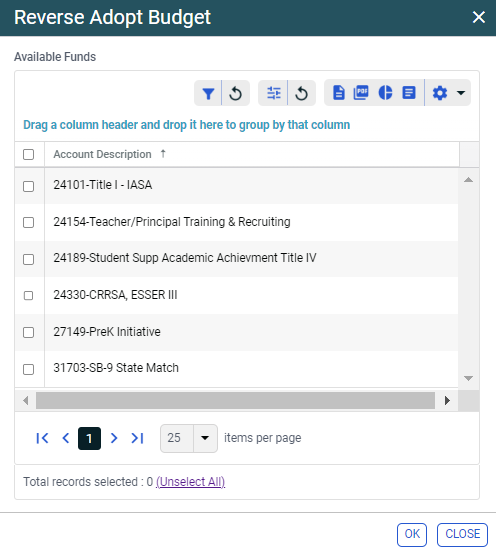The height and width of the screenshot is (554, 496).
Task: Toggle the select-all header checkbox
Action: 29,154
